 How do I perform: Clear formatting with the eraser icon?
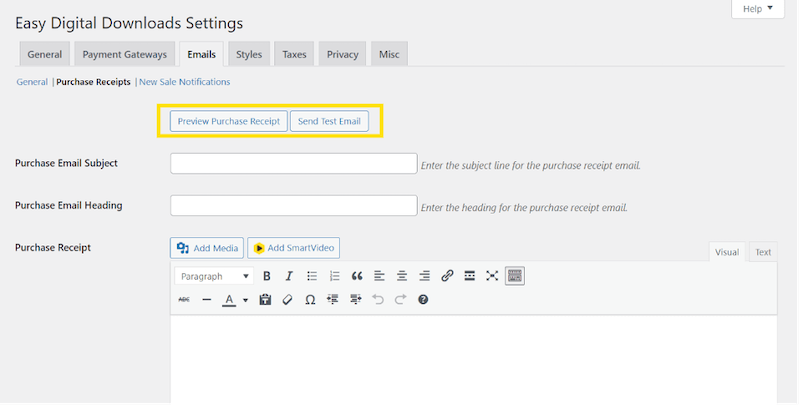click(x=287, y=299)
